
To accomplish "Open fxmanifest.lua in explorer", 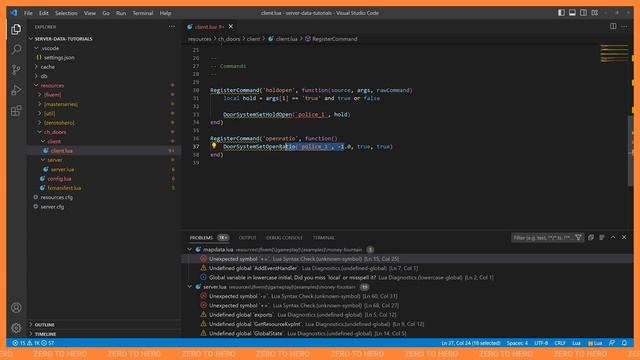I will 64,188.
